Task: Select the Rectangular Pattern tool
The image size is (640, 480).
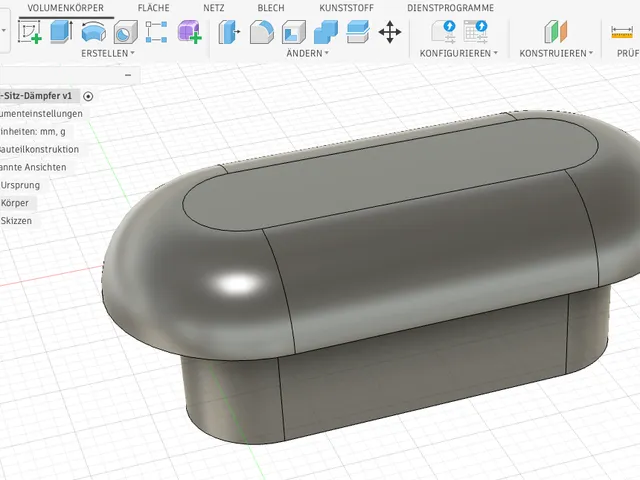Action: coord(156,32)
